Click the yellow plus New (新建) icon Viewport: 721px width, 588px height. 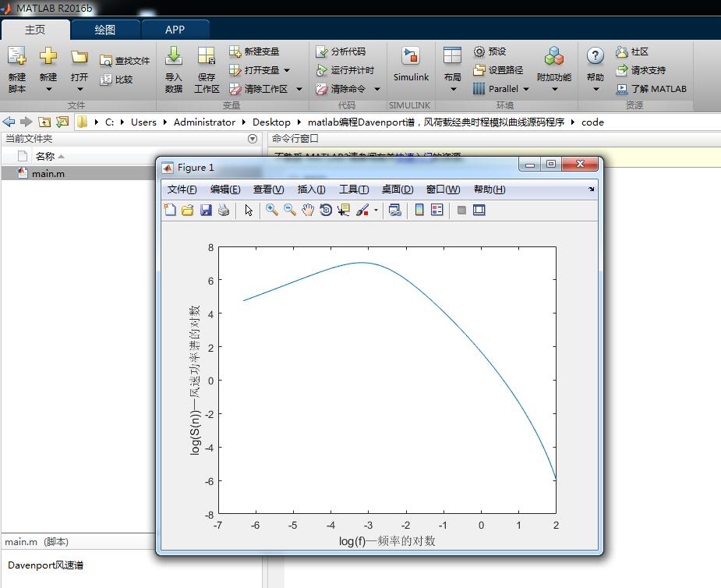48,56
